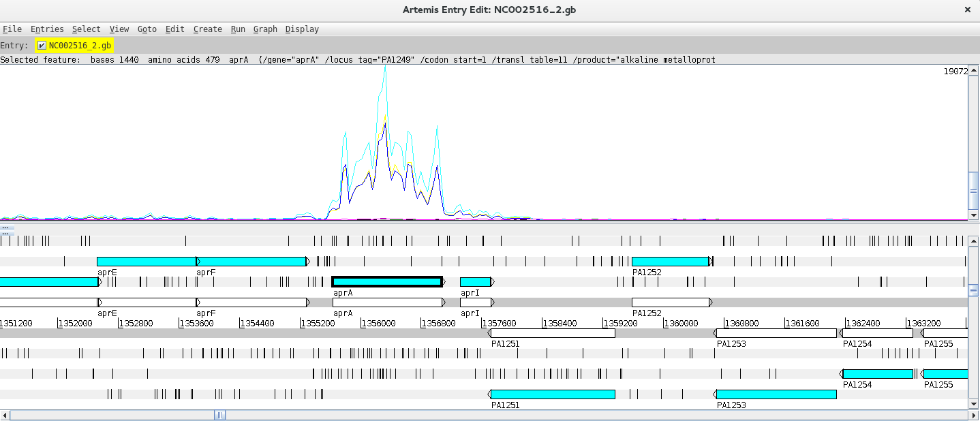This screenshot has width=980, height=421.
Task: Toggle the NC002516_2.gb entry checkbox
Action: pos(40,45)
